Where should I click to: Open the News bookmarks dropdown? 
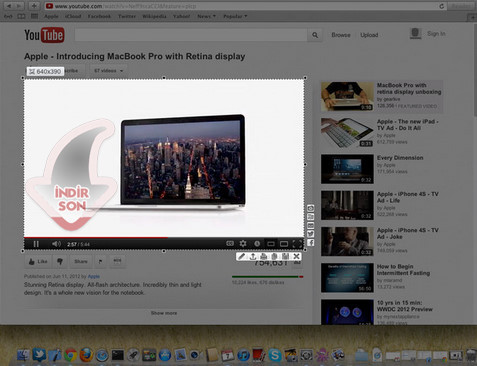point(206,16)
